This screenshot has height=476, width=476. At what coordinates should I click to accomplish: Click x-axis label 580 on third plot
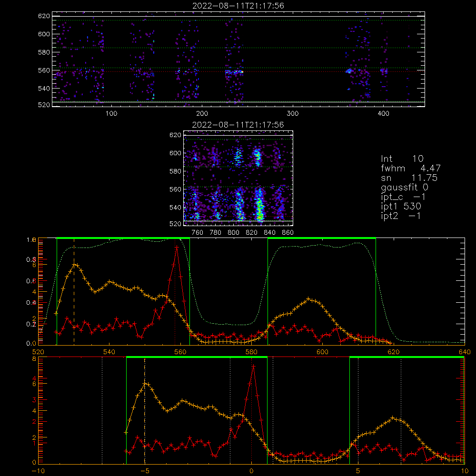[251, 352]
